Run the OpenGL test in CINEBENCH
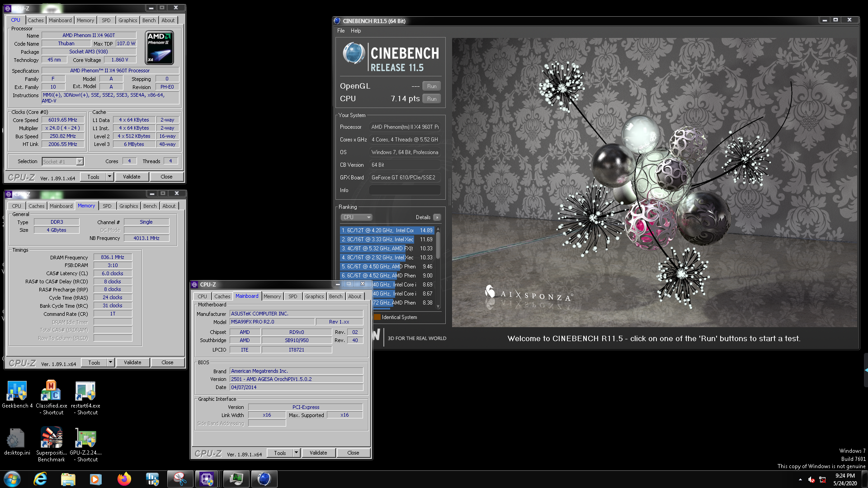The width and height of the screenshot is (868, 488). (x=432, y=86)
